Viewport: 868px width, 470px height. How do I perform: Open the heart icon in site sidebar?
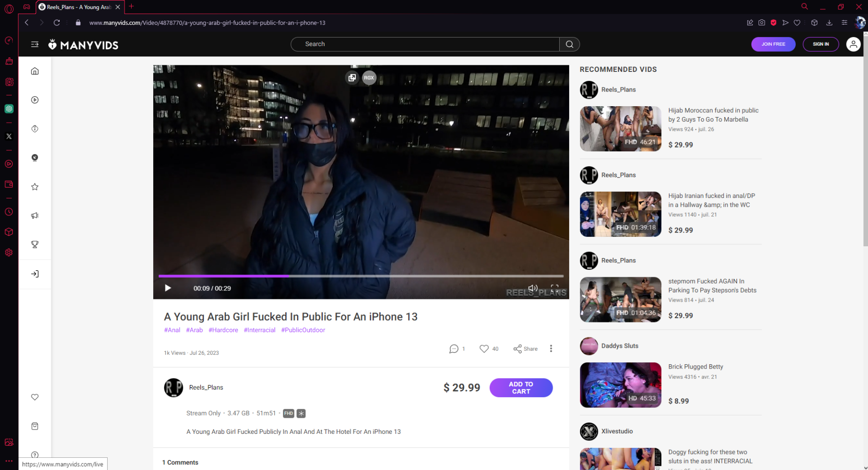35,397
